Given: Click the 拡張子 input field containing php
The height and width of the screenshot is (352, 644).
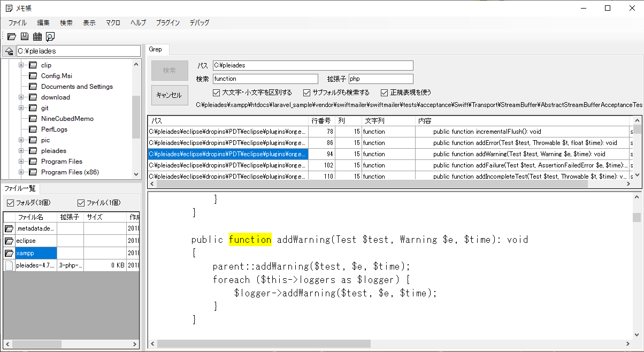Looking at the screenshot, I should click(380, 79).
